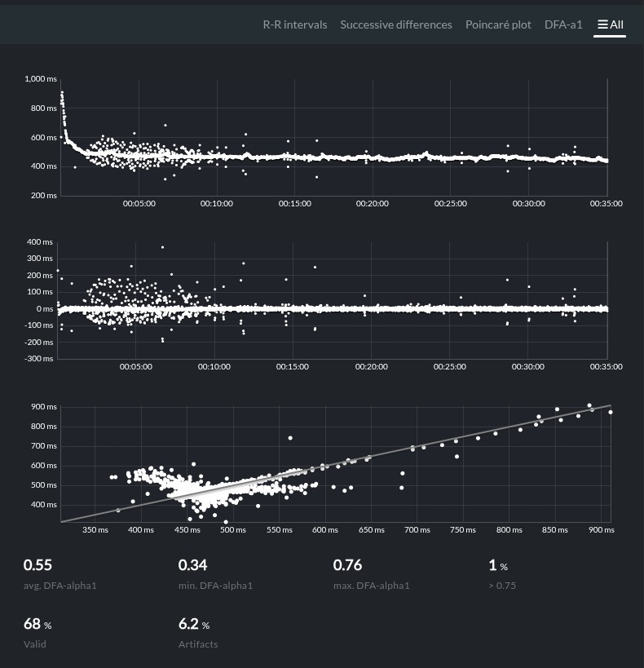Image resolution: width=644 pixels, height=668 pixels.
Task: Click the outlier point near 550 ms, 740 ms
Action: pos(290,438)
